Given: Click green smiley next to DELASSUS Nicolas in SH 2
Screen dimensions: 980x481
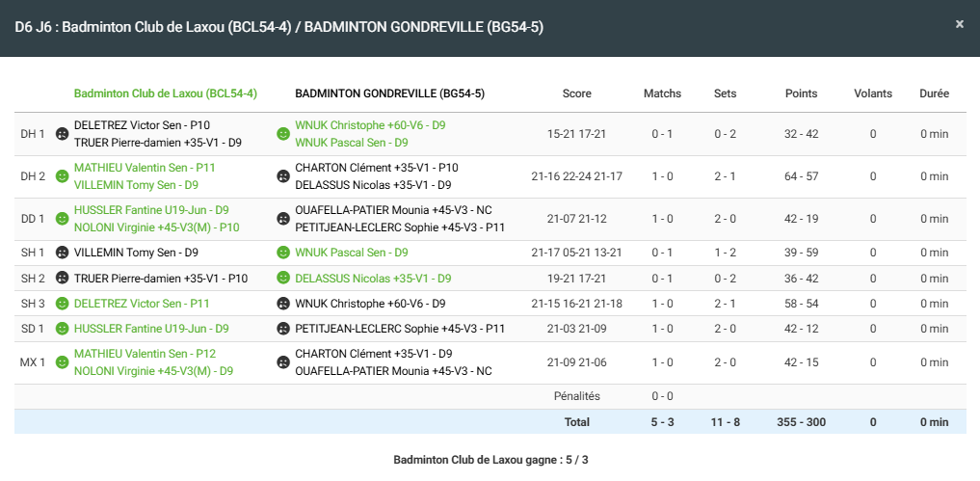Looking at the screenshot, I should 283,279.
